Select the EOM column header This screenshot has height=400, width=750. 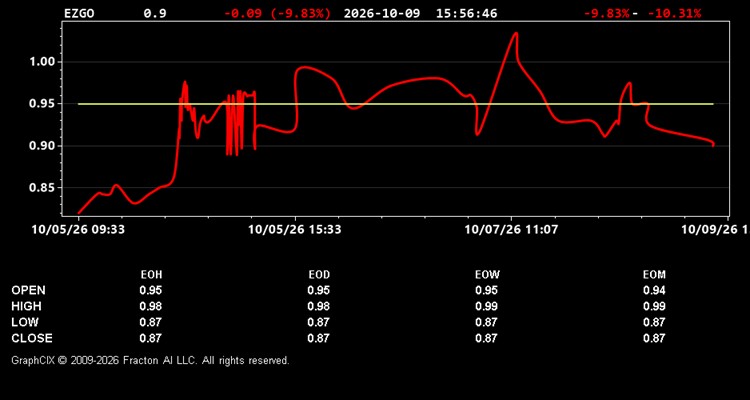pos(654,275)
